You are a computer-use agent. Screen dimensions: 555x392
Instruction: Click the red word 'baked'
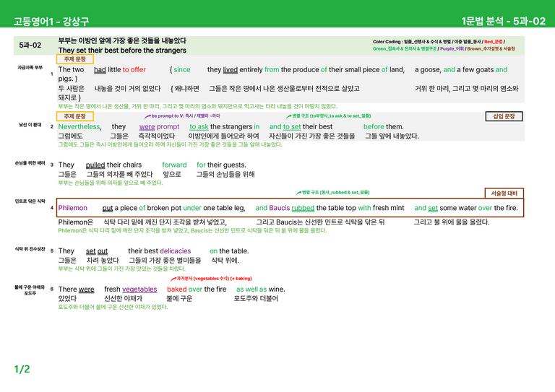(x=176, y=289)
